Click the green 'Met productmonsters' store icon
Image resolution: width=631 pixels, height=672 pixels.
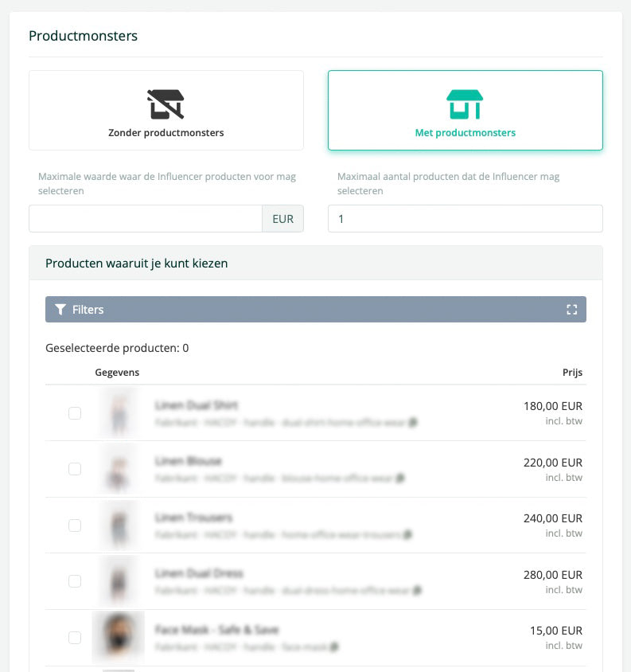pyautogui.click(x=465, y=104)
